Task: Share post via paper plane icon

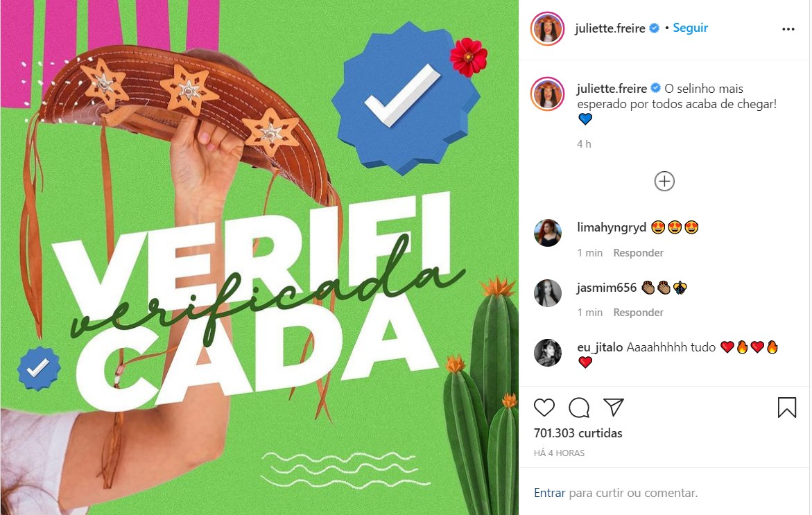Action: [614, 408]
